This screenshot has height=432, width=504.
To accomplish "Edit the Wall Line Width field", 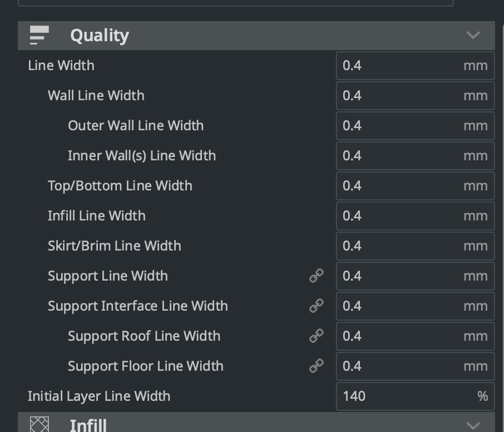I will [415, 96].
